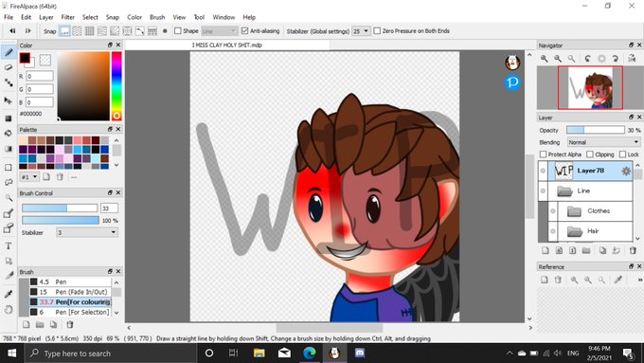
Task: Expand Reference panel overflow arrows
Action: pos(640,280)
